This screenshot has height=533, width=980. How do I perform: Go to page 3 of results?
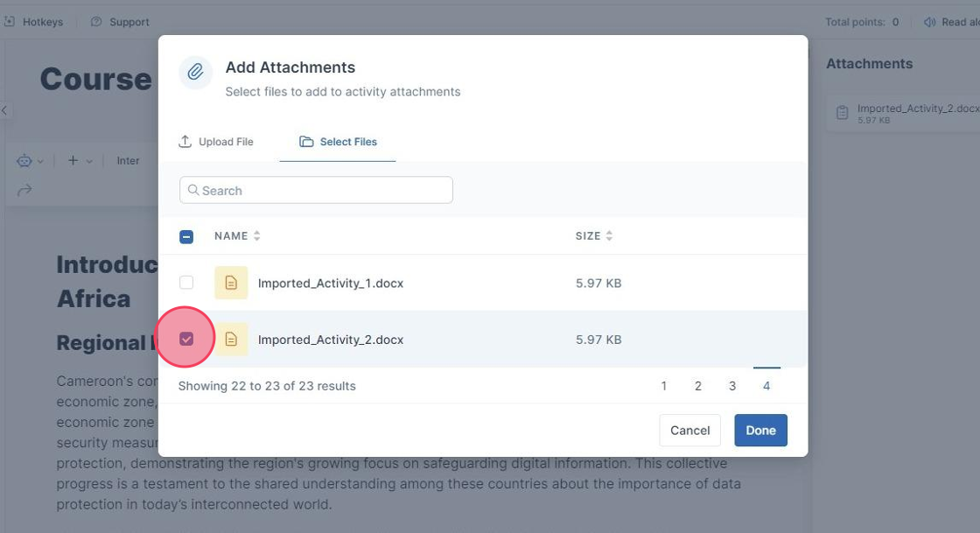(732, 386)
